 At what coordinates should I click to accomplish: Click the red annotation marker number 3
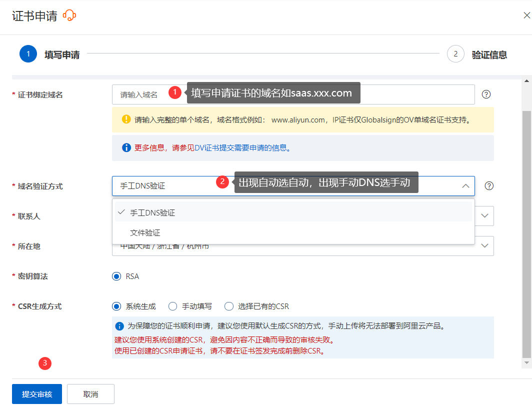(45, 363)
